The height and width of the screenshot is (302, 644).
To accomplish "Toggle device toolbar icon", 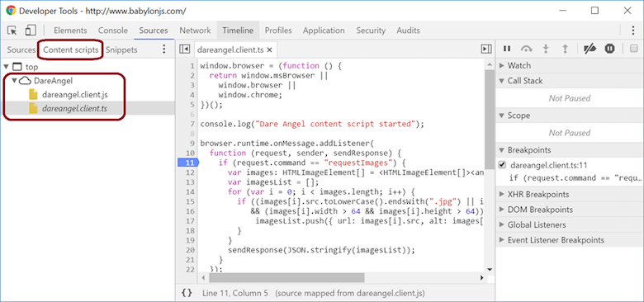I will click(31, 31).
